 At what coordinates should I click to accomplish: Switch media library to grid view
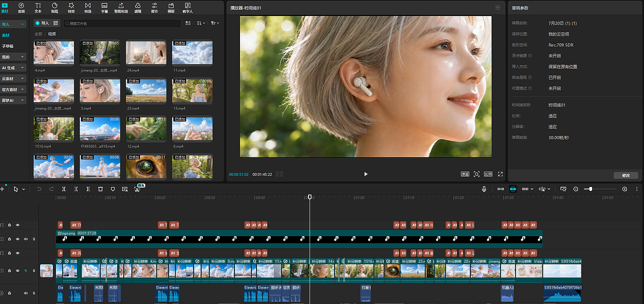pyautogui.click(x=188, y=23)
